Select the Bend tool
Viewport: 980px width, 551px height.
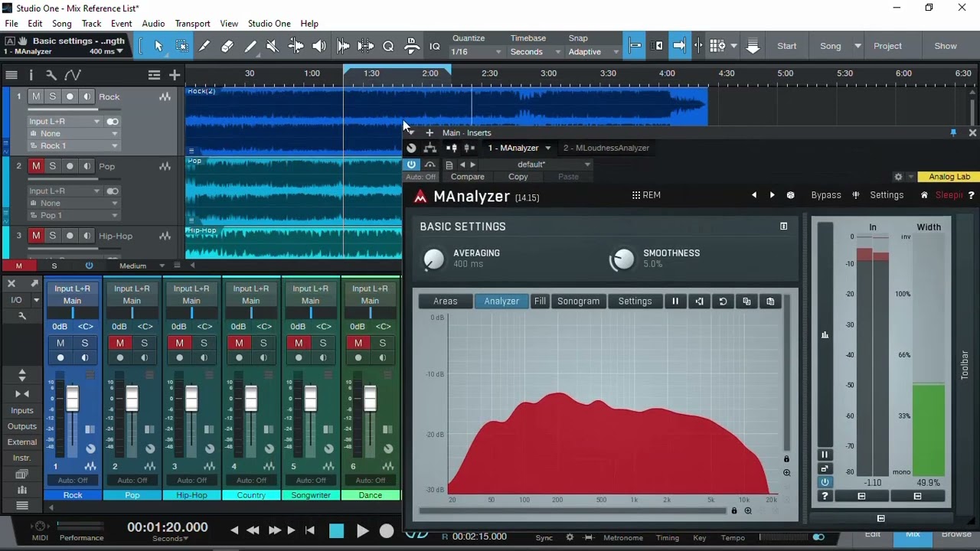pyautogui.click(x=296, y=46)
